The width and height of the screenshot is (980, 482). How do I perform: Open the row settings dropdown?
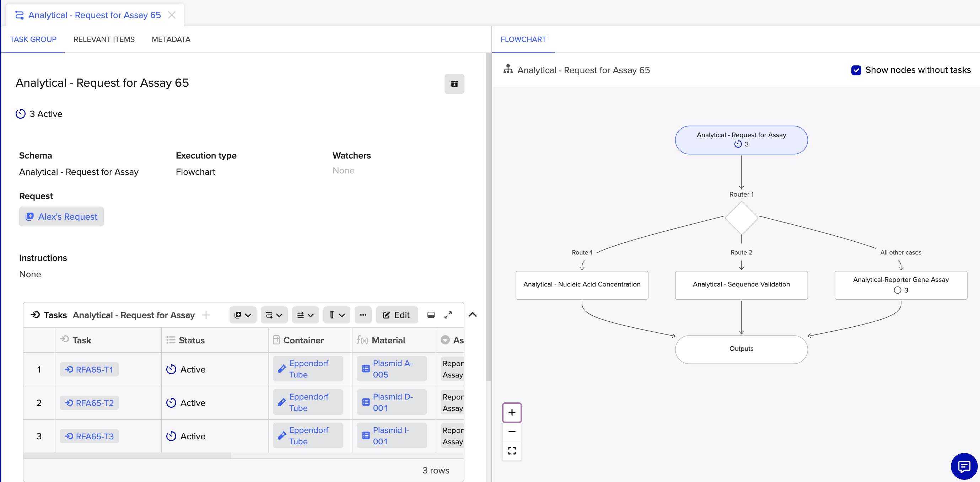[305, 315]
